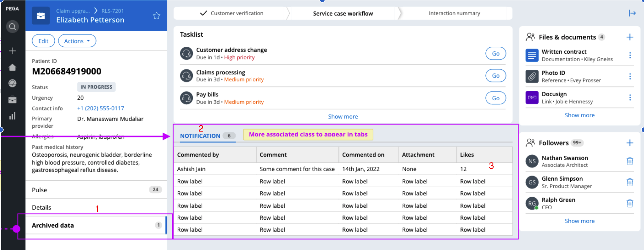Click the Photo ID attachment icon
The width and height of the screenshot is (644, 250).
[532, 76]
